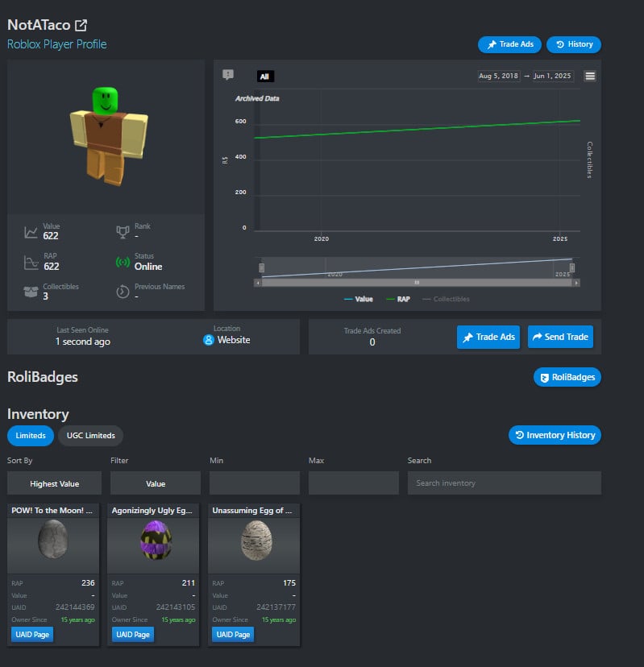Open the Filter Value dropdown

click(x=156, y=483)
